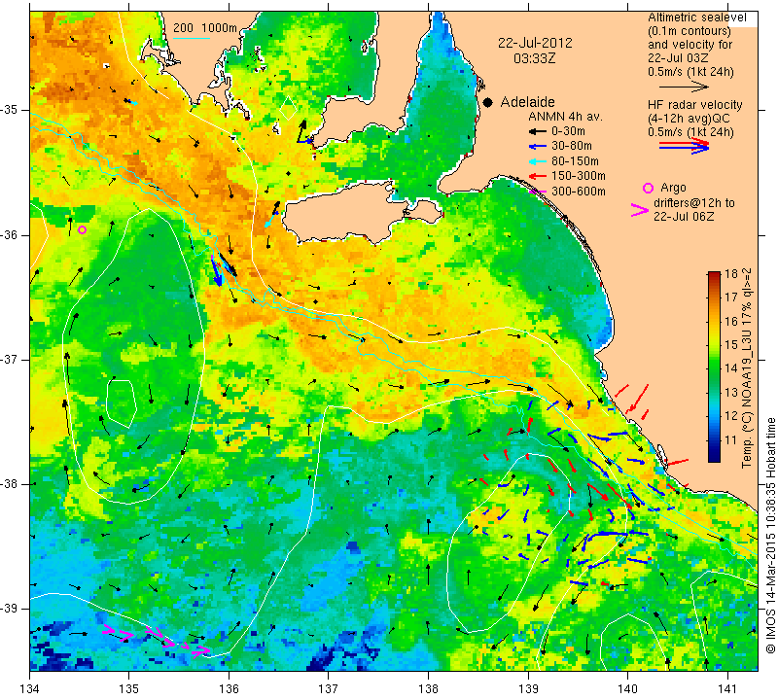Screen dimensions: 778x700
Task: Click the magenta 300-600m arrow legend icon
Action: (x=538, y=192)
